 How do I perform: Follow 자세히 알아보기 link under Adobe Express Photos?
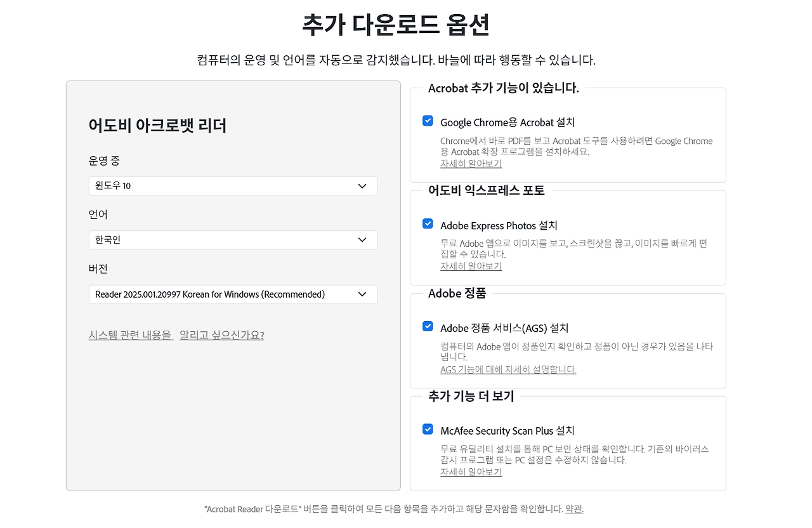(x=471, y=267)
